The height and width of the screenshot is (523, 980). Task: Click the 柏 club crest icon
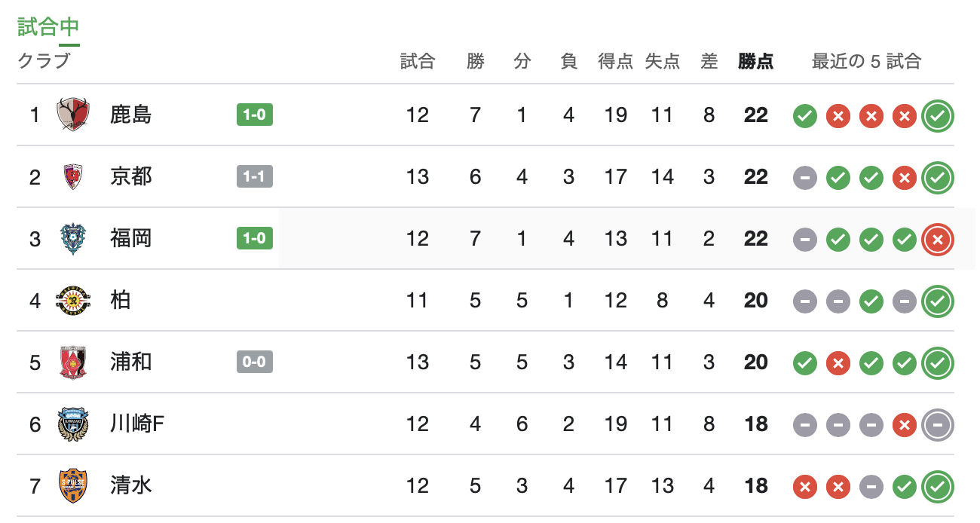[x=74, y=301]
